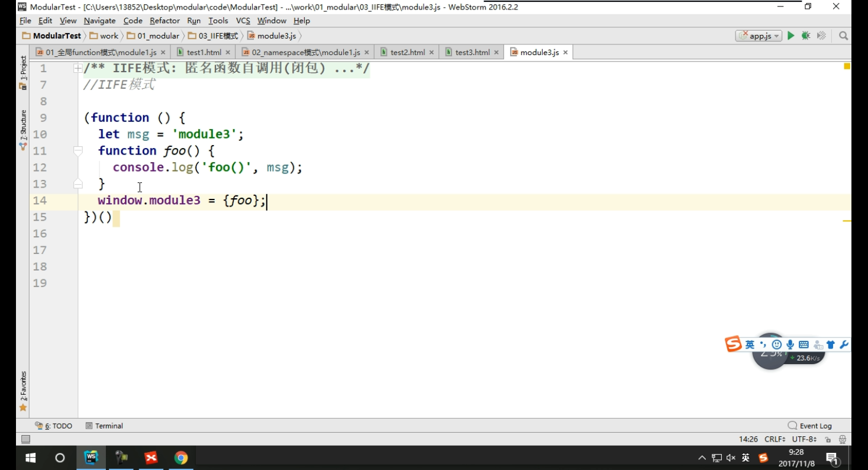Open Windows Start menu
Screen dimensions: 868x470
coord(31,458)
